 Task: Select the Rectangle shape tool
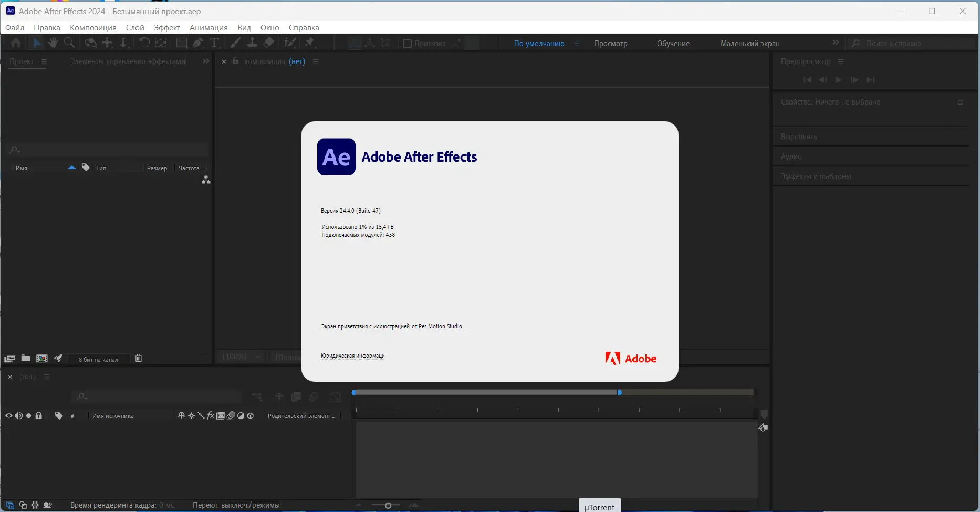click(x=182, y=43)
